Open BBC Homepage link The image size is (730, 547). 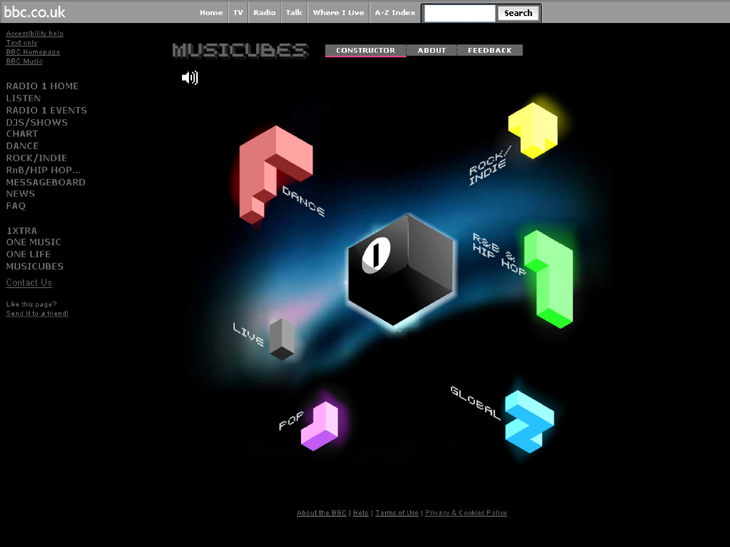pos(33,52)
